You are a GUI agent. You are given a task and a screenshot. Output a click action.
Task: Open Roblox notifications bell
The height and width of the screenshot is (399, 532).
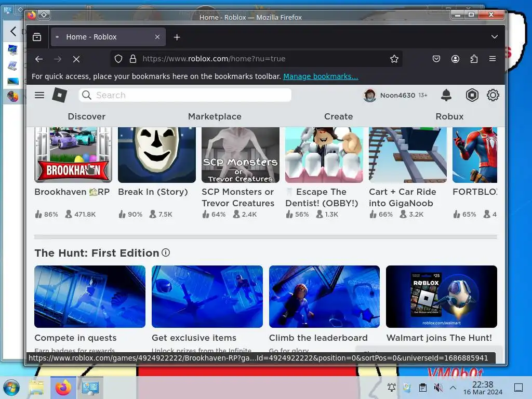click(446, 95)
